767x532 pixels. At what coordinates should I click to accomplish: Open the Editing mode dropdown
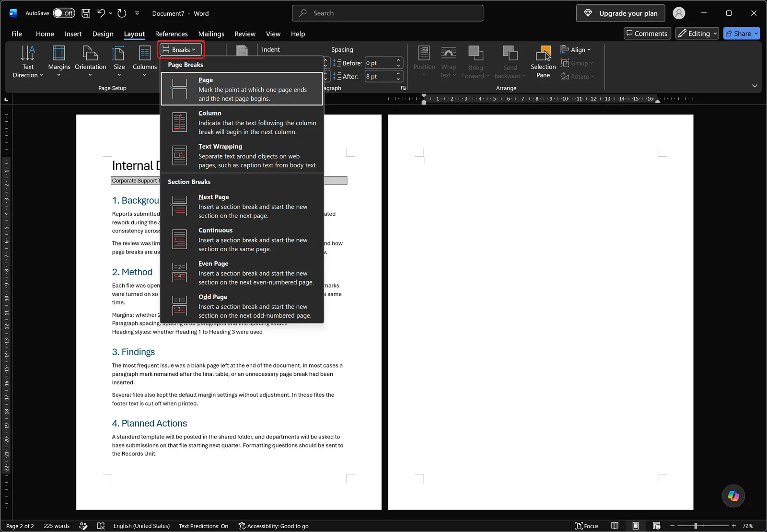697,33
